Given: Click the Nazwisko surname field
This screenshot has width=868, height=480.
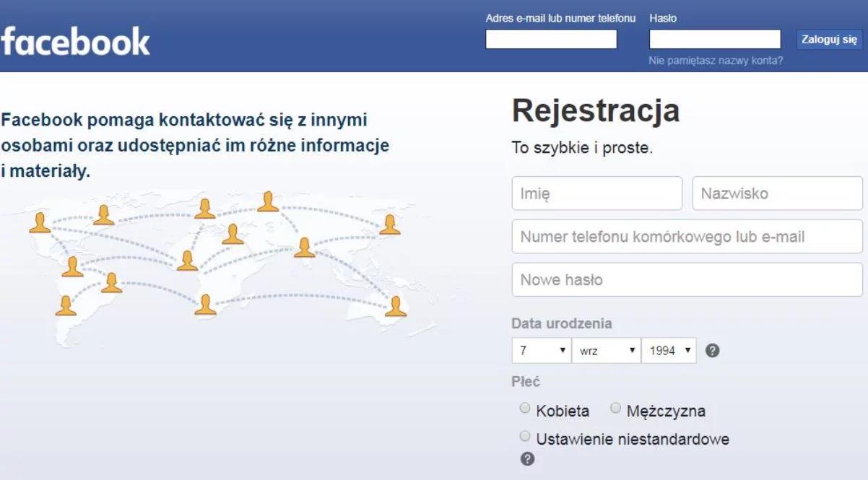Looking at the screenshot, I should point(778,193).
